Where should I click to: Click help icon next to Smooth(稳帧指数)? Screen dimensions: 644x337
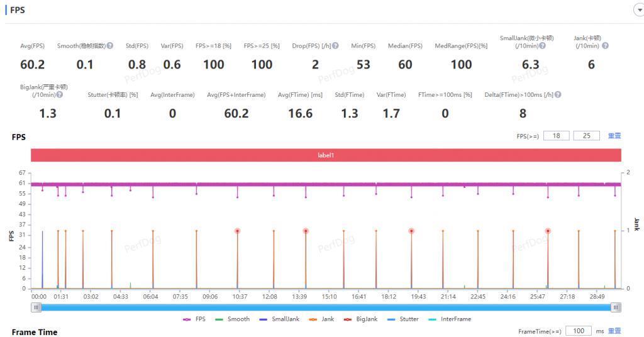(110, 46)
